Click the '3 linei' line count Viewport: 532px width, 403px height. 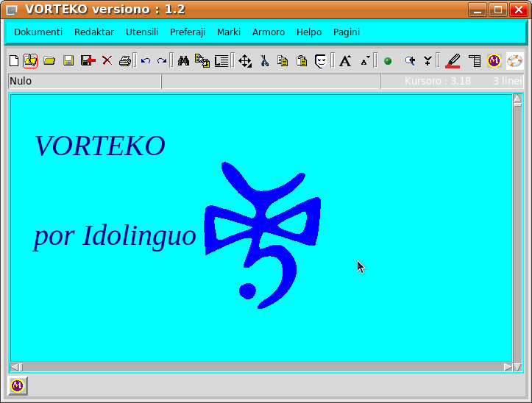point(507,81)
